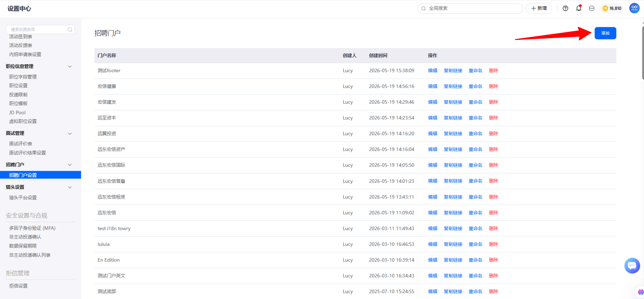Screen dimensions: 644x299
Task: Rename the 宏信健康 portal
Action: point(475,86)
